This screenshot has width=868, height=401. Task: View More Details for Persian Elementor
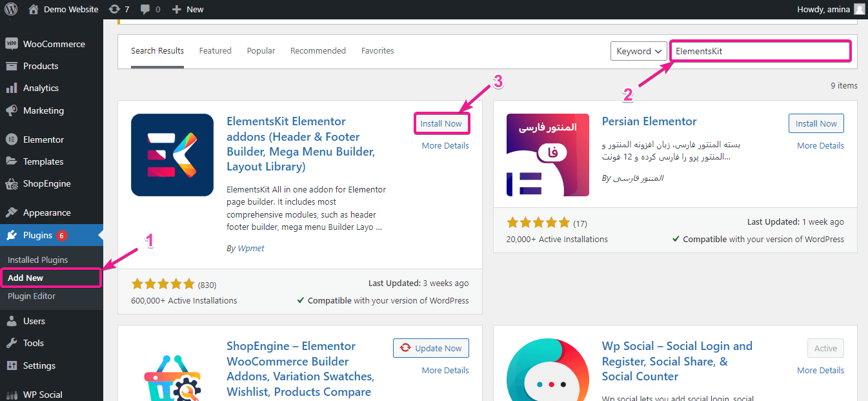click(x=820, y=145)
